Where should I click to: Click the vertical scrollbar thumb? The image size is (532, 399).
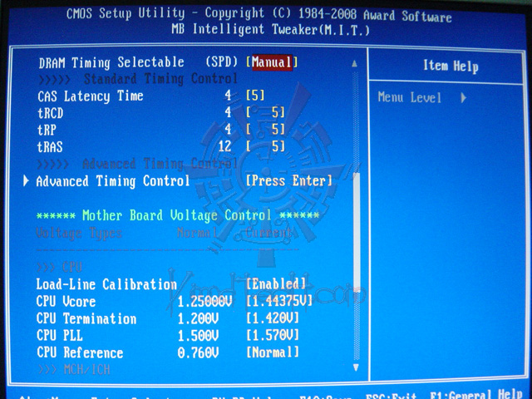(357, 231)
